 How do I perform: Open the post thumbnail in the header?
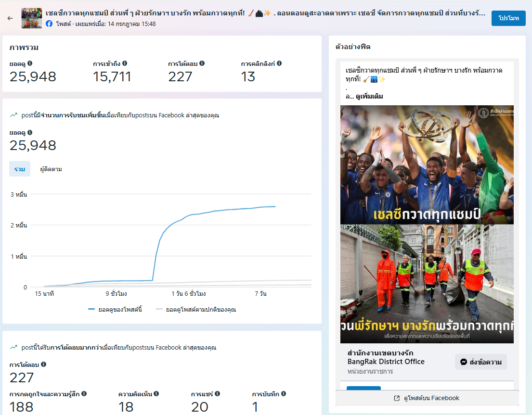click(32, 18)
